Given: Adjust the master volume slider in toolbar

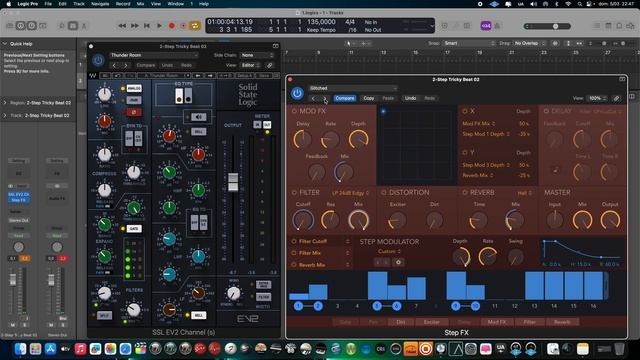Looking at the screenshot, I should (548, 26).
